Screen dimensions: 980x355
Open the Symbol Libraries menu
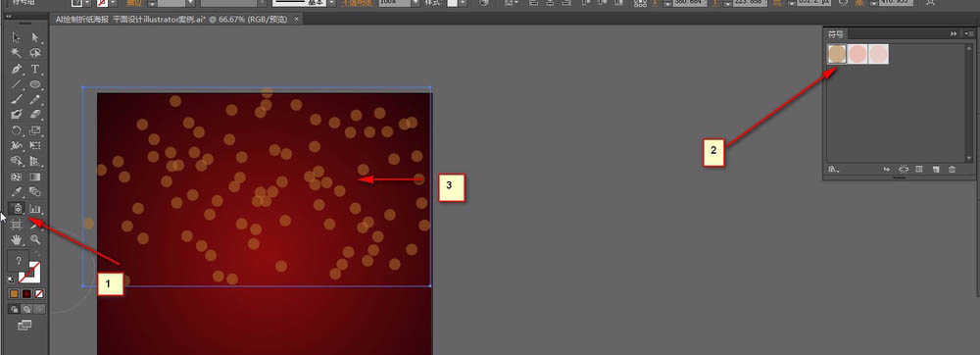(x=834, y=169)
